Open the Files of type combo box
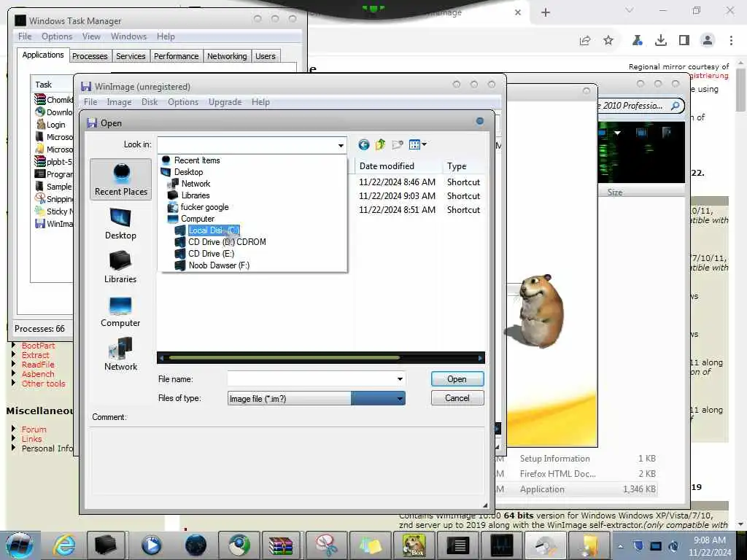747x560 pixels. 317,399
